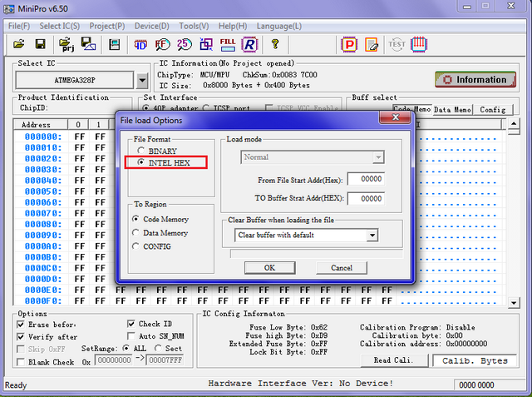Enable the Blank Check checkbox
Viewport: 532px width, 397px height.
click(x=21, y=362)
